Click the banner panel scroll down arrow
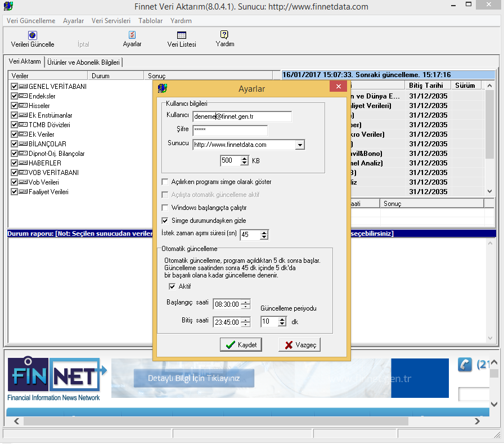The width and height of the screenshot is (504, 444). (x=494, y=404)
